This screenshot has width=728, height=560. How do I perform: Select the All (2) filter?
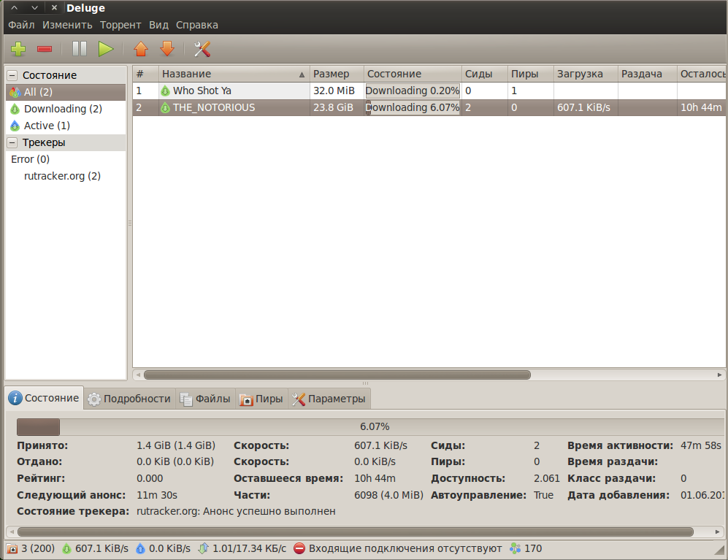click(66, 93)
